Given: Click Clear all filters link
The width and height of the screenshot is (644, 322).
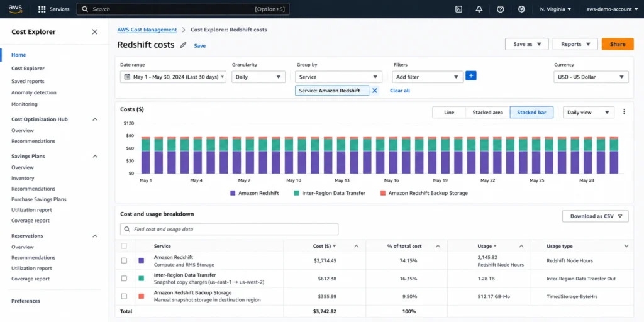Looking at the screenshot, I should tap(399, 91).
